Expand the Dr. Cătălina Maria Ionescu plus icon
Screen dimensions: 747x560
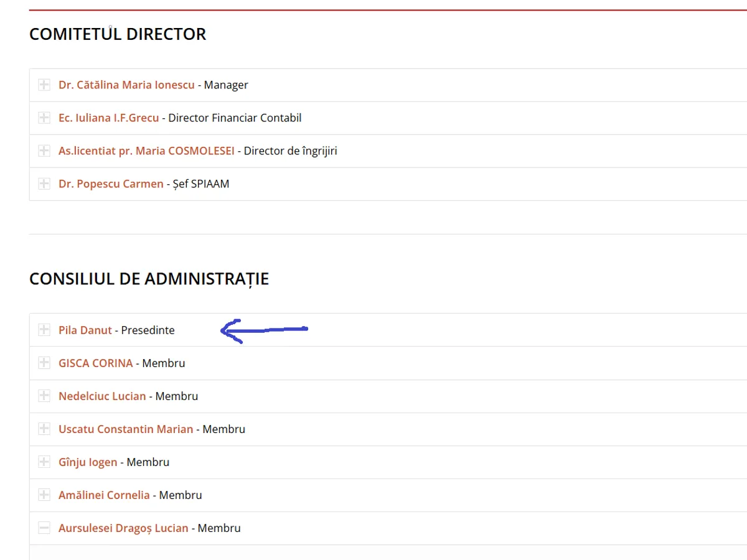[x=44, y=85]
